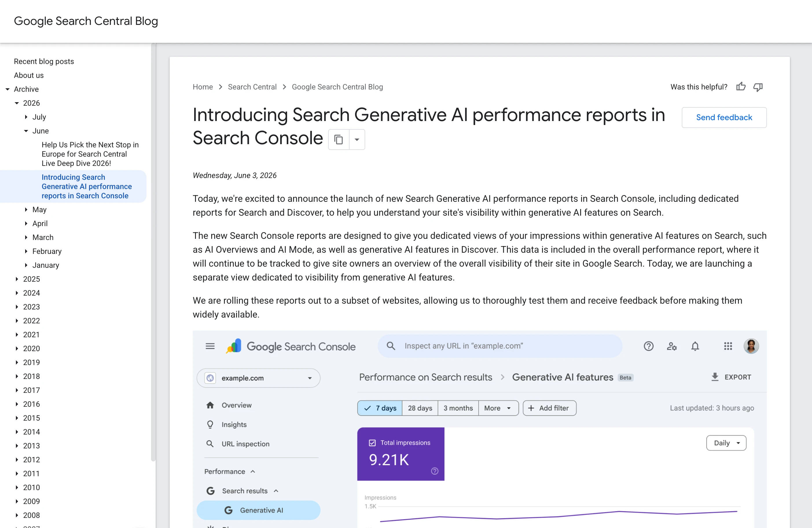
Task: Expand the May archive month
Action: [26, 210]
